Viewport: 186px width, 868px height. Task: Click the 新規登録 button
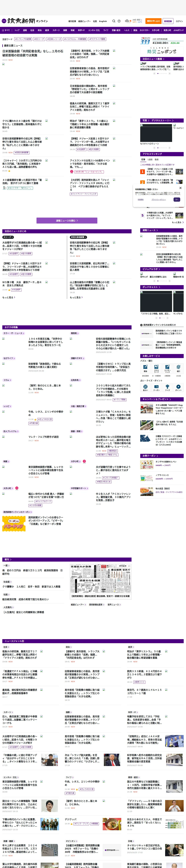point(168,21)
